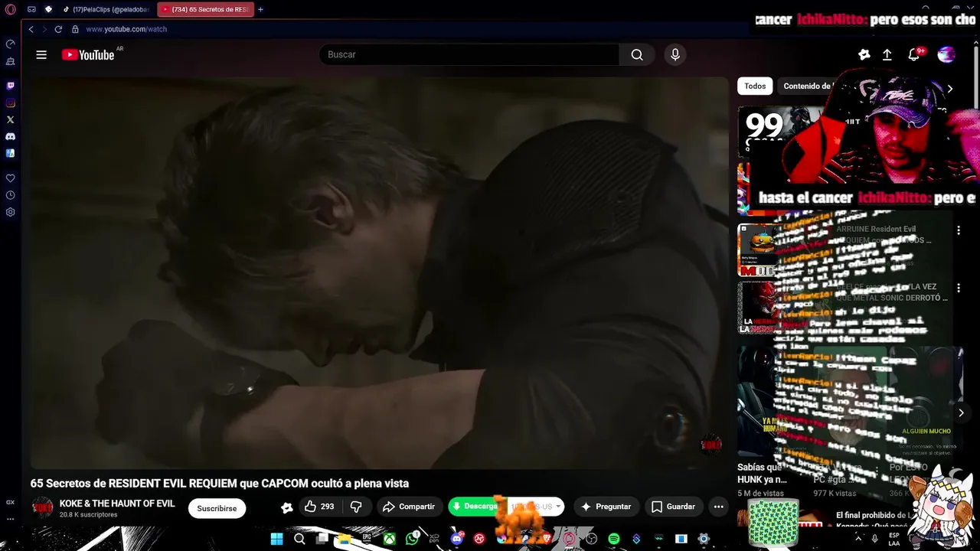Image resolution: width=980 pixels, height=551 pixels.
Task: Open the YouTube extension icon near upload
Action: point(864,54)
